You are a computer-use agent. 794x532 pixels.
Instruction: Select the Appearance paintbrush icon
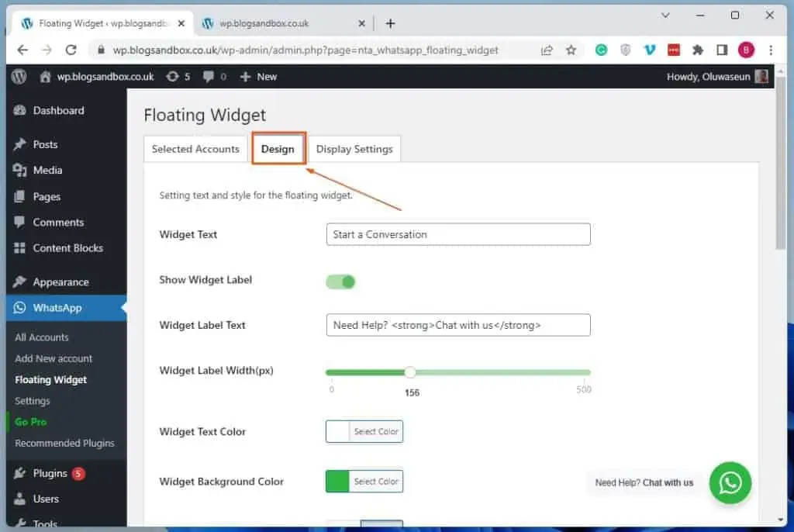19,281
